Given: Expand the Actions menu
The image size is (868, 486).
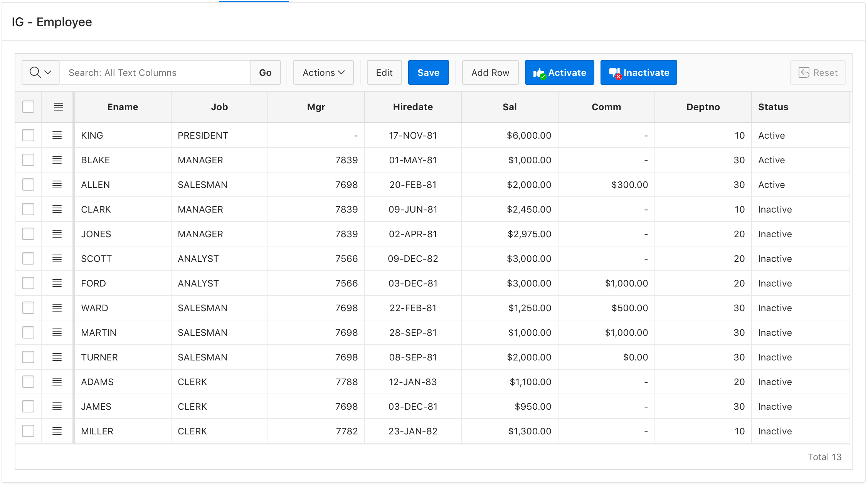Looking at the screenshot, I should point(323,72).
